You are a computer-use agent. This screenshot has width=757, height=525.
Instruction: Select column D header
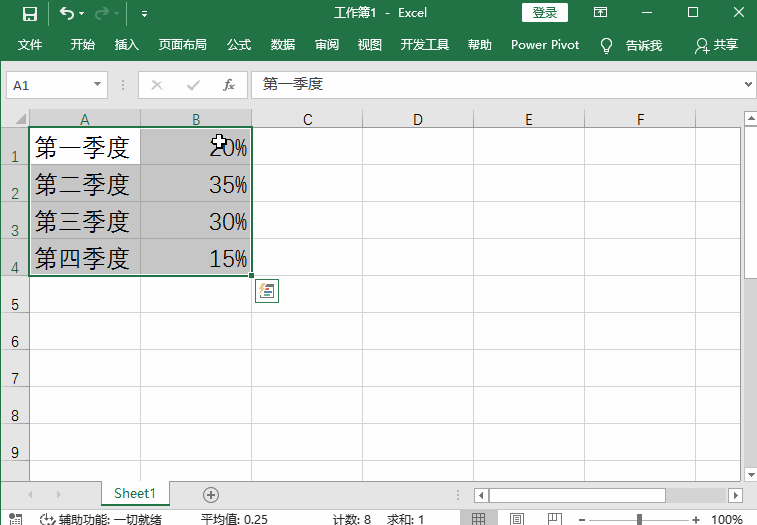click(x=418, y=119)
